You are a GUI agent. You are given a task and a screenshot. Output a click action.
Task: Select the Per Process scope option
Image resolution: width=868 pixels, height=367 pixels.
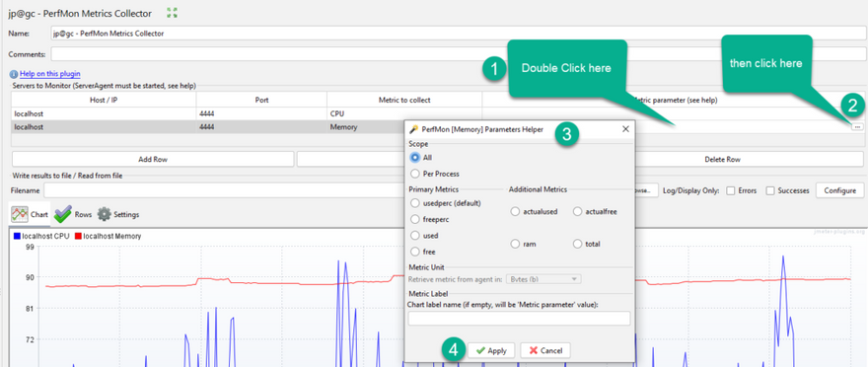pos(414,174)
